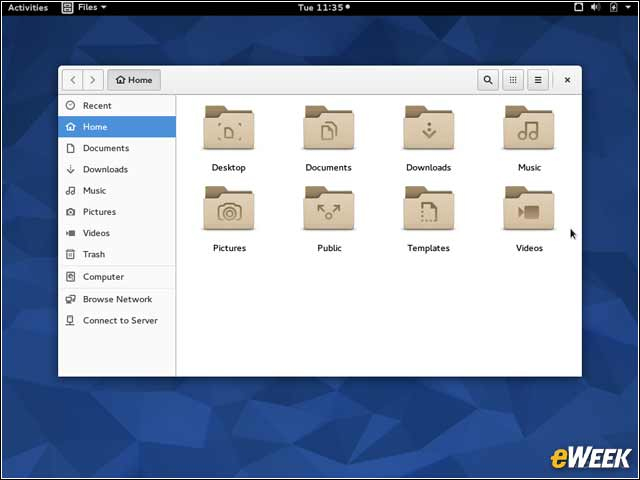
Task: Open the clock calendar at Tue 11:35
Action: [322, 7]
